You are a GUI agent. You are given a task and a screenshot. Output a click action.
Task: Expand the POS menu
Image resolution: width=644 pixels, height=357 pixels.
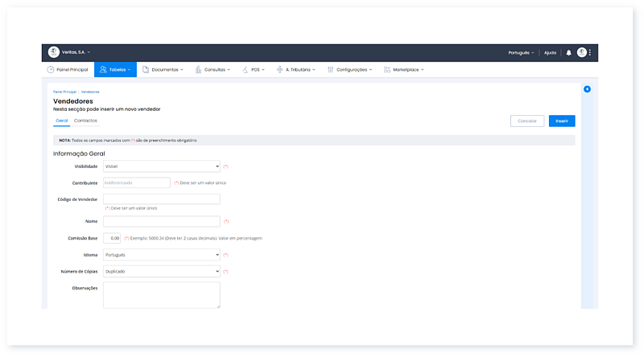click(253, 70)
